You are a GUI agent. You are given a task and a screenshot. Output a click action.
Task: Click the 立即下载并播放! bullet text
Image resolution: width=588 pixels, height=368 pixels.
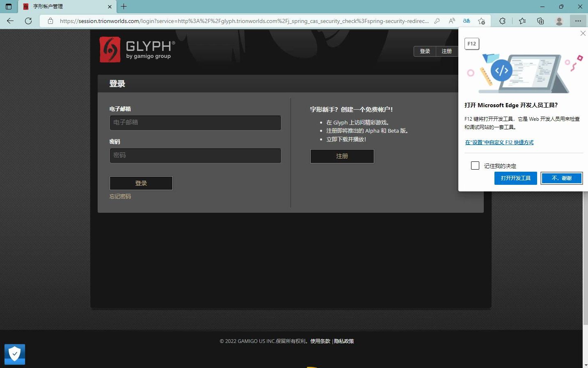(346, 139)
